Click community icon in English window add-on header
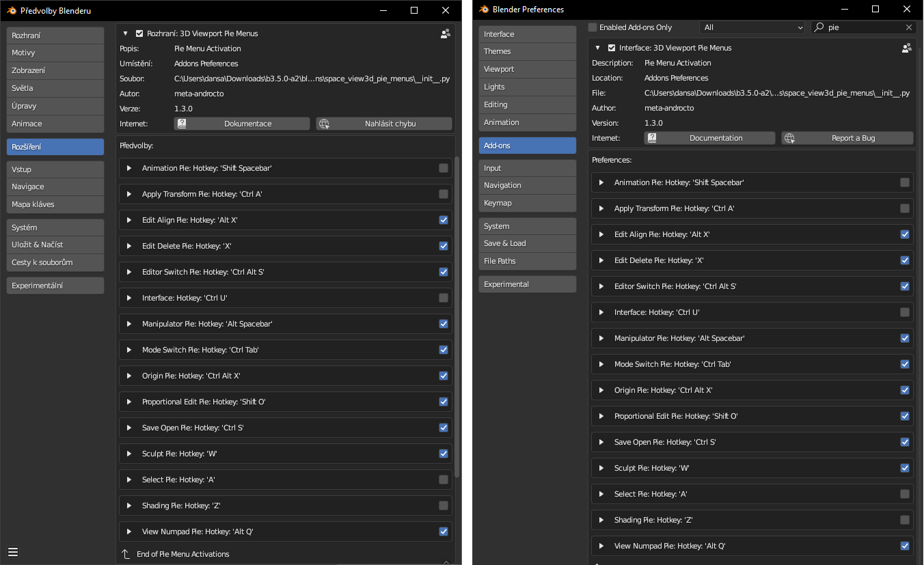Viewport: 924px width, 565px height. [x=907, y=48]
